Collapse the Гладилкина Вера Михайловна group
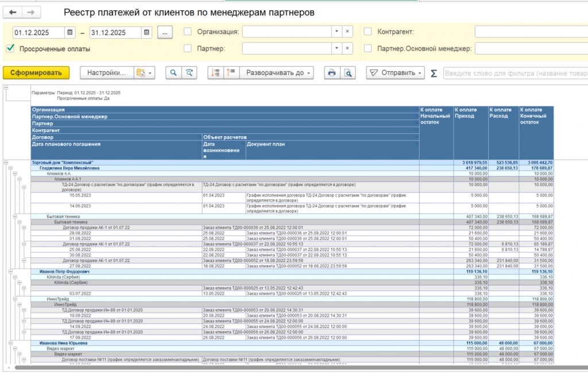Viewport: 588px width, 378px height. click(11, 168)
